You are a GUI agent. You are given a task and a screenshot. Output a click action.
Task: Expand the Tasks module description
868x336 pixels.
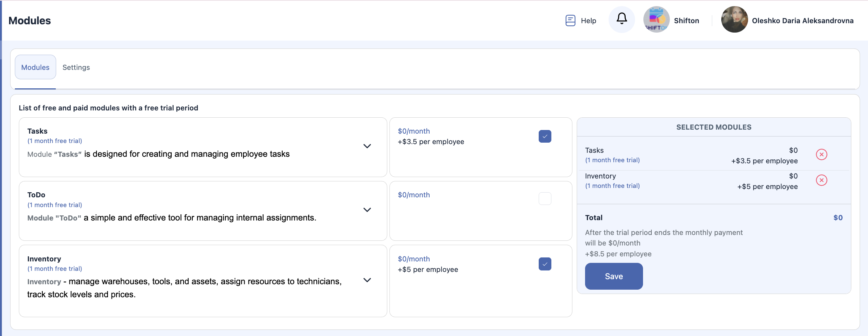pos(367,146)
